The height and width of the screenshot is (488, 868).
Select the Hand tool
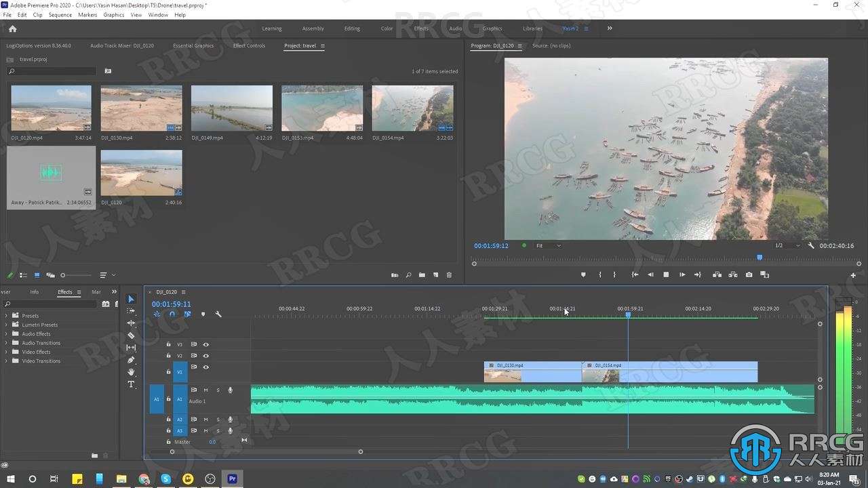131,372
